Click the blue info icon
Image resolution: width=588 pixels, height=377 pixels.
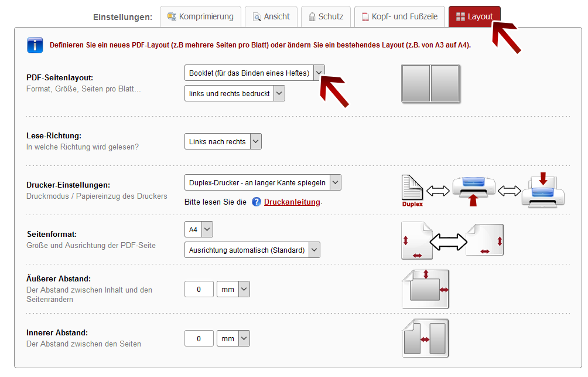[35, 45]
